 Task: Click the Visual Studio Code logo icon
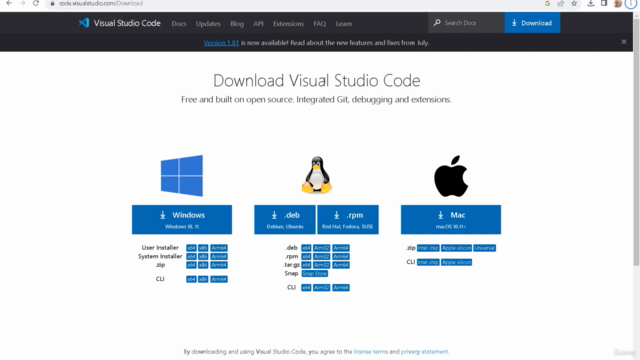84,23
